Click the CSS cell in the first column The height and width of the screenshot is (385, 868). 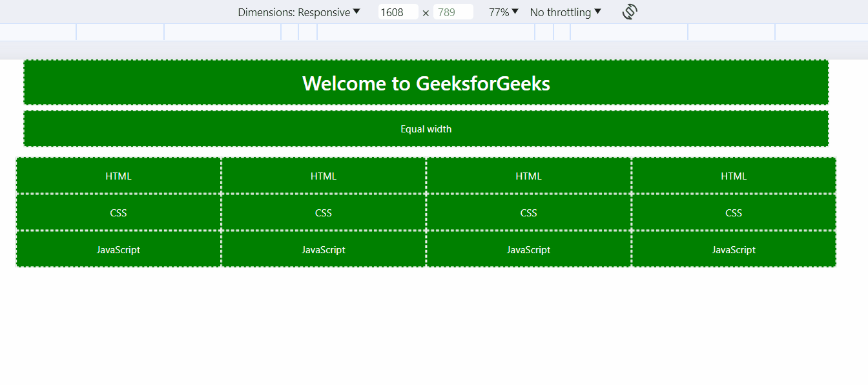pyautogui.click(x=119, y=213)
